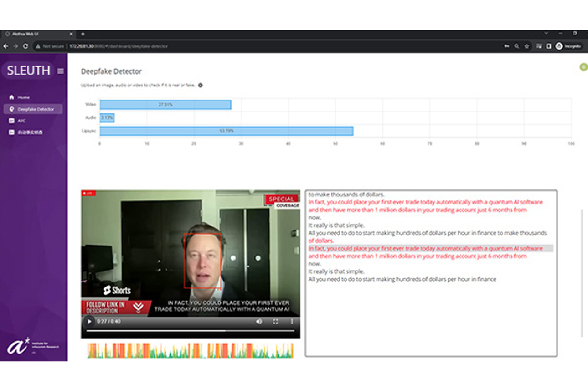Click the colored waveform timeline below the video

(x=191, y=350)
